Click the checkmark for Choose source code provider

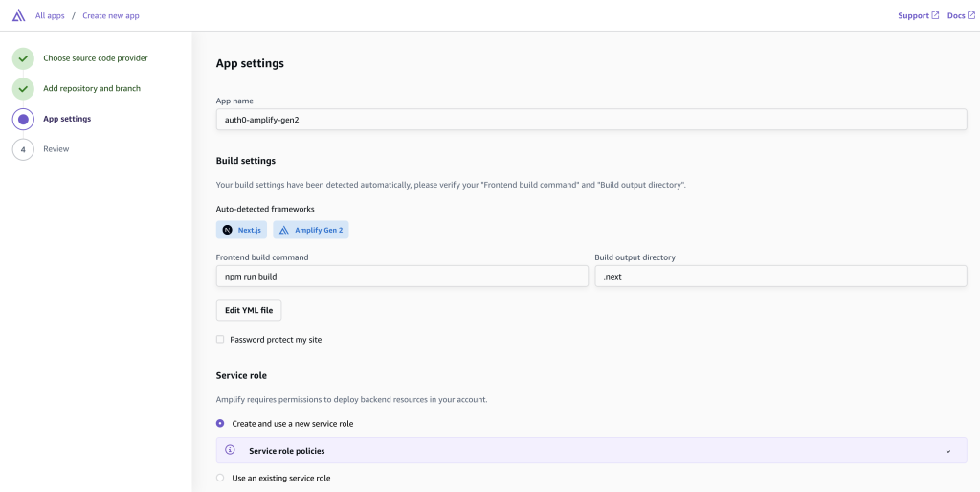(x=23, y=58)
